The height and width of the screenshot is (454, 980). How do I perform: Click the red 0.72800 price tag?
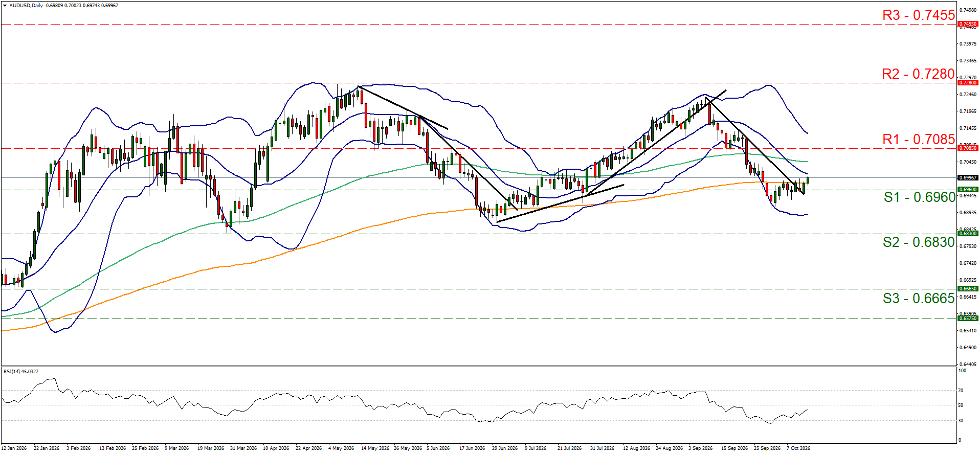point(968,83)
